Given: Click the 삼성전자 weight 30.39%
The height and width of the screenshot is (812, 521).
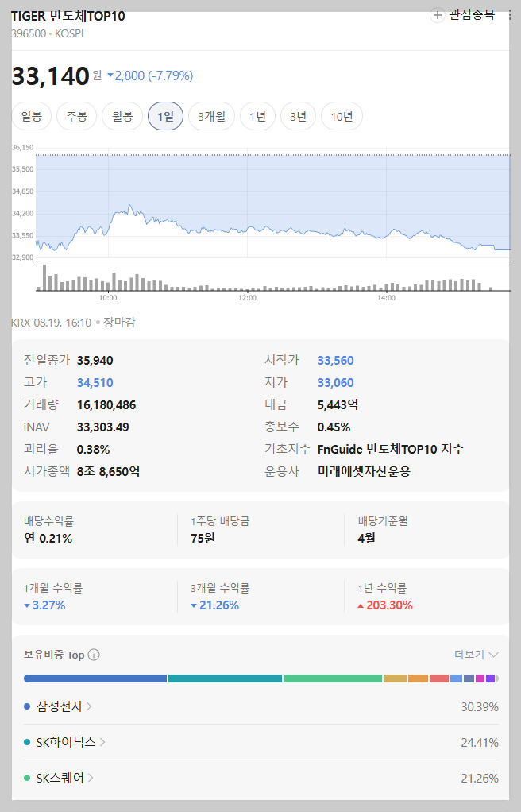Looking at the screenshot, I should [x=480, y=707].
